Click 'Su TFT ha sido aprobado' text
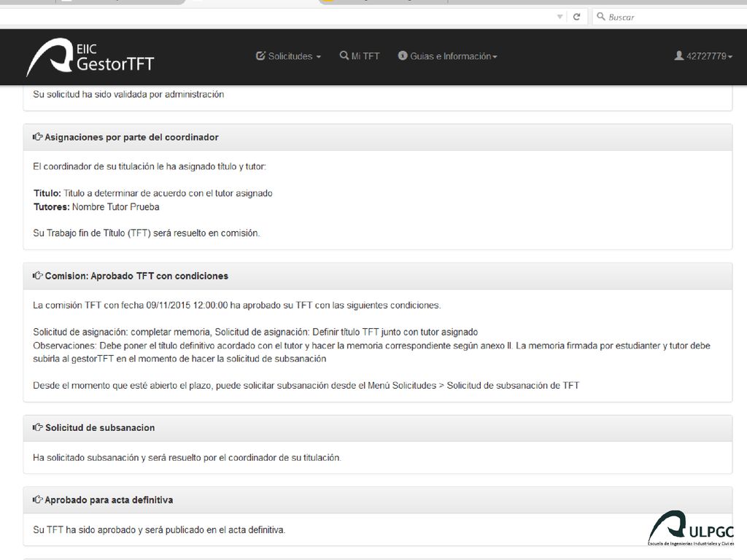The width and height of the screenshot is (747, 560). click(159, 529)
